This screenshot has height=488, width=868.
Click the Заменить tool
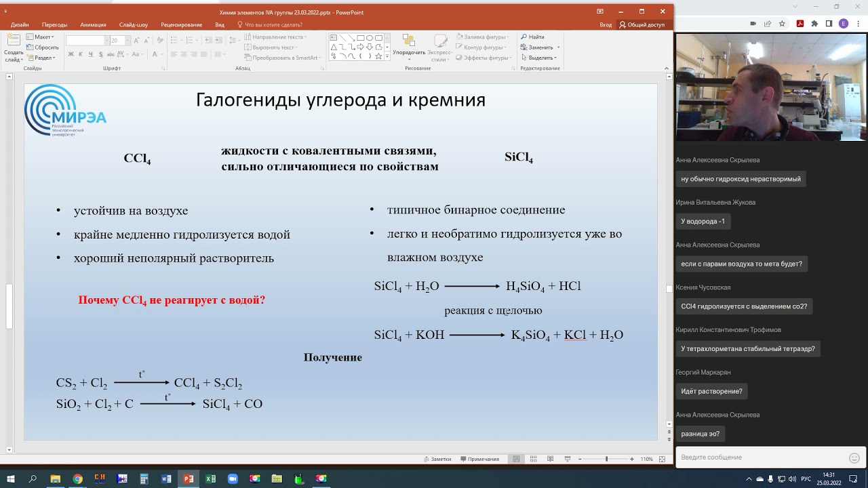[x=536, y=47]
